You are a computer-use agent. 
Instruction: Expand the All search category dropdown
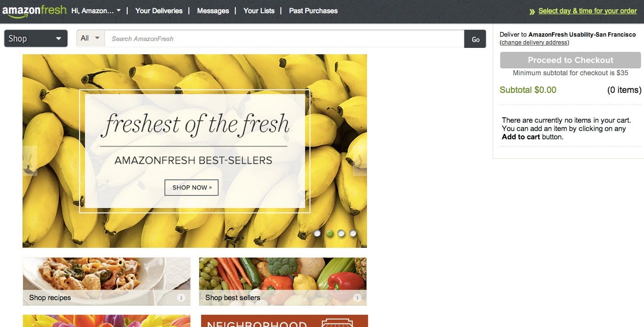(91, 38)
